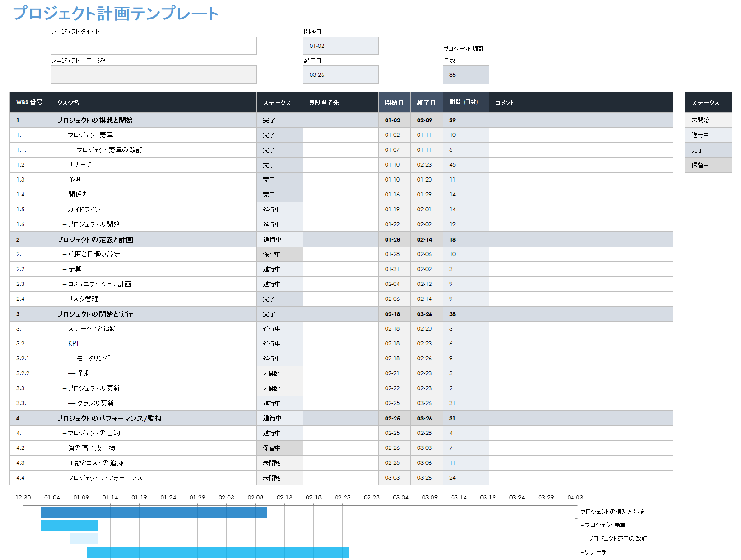Select the プロジェクトの開始と実行 task row
741x560 pixels.
pos(341,314)
